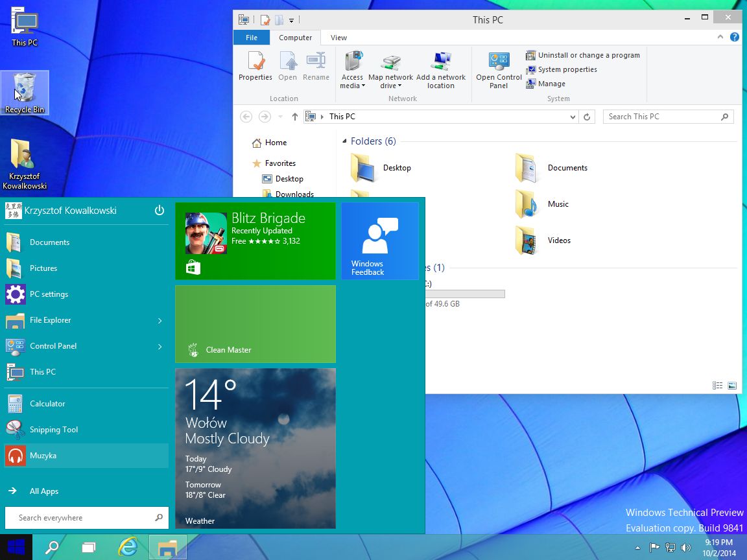Open the Desktop folder in This PC
Viewport: 747px width, 560px height.
[x=381, y=168]
